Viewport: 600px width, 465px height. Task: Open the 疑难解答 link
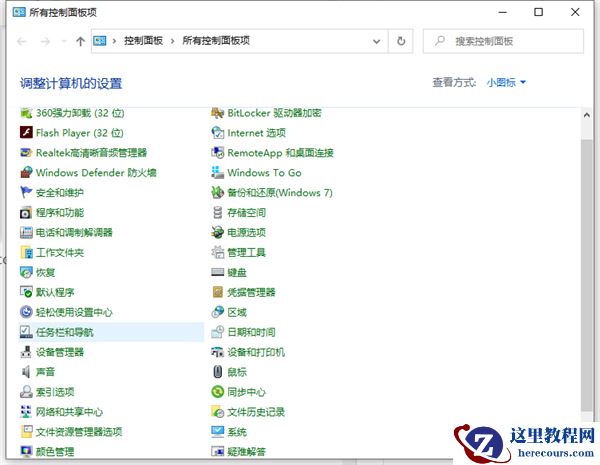point(246,452)
